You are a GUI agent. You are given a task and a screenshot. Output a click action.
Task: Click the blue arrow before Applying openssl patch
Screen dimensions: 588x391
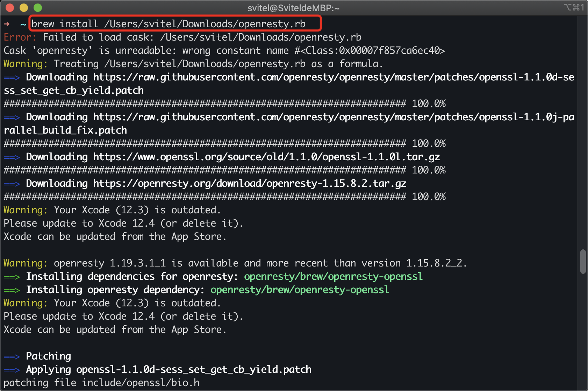pyautogui.click(x=12, y=370)
